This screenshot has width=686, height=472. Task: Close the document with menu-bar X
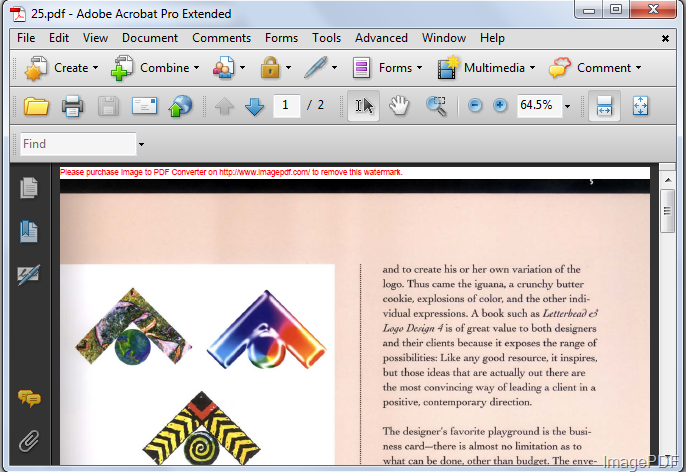(x=665, y=38)
